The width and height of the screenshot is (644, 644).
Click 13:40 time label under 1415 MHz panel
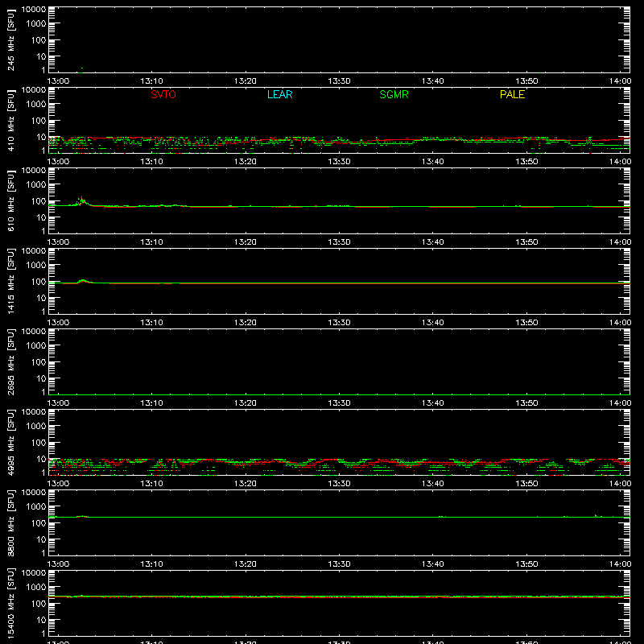432,323
